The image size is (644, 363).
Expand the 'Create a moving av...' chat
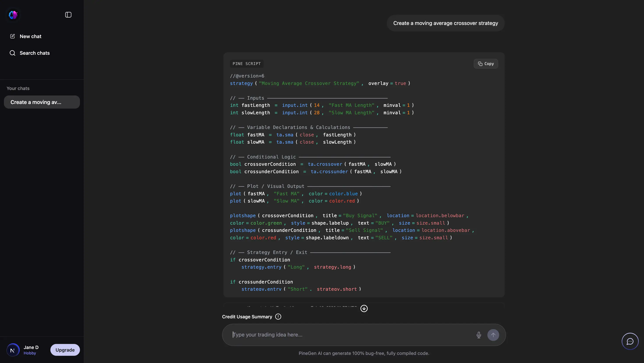coord(42,102)
